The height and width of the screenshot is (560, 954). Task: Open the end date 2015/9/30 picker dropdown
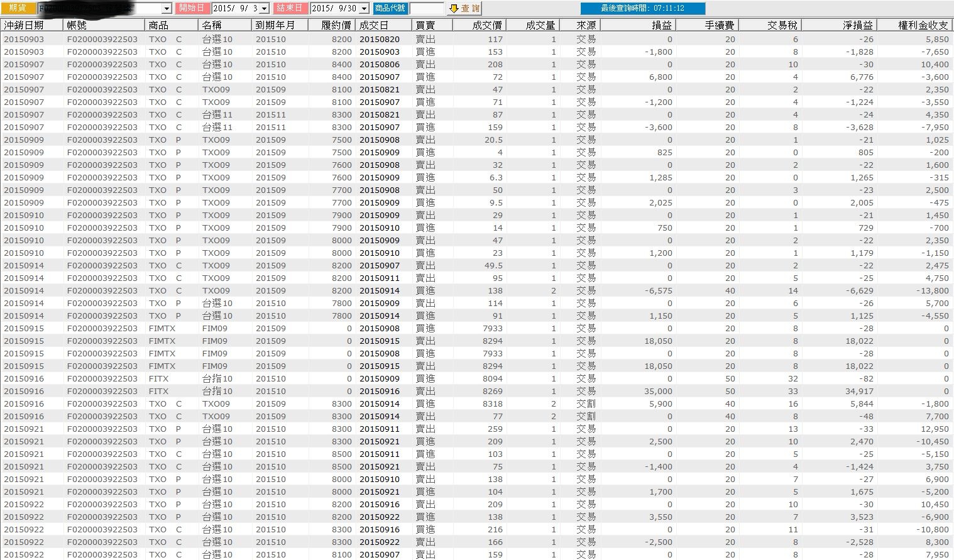[363, 9]
